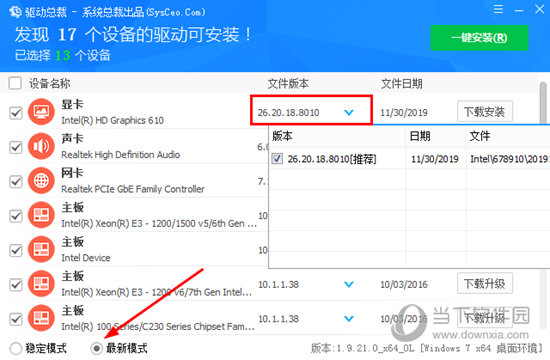Click Realtek High Definition Audio device name
550x360 pixels.
pyautogui.click(x=121, y=155)
